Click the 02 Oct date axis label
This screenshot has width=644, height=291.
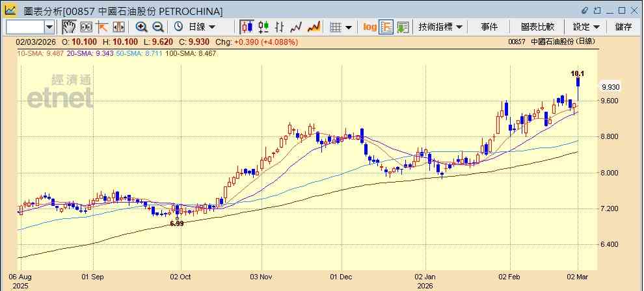coord(181,277)
